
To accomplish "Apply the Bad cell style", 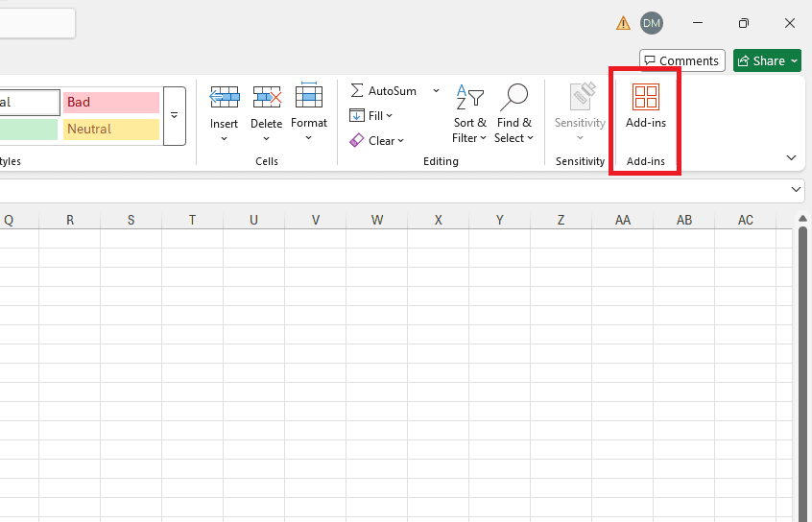I will [111, 102].
